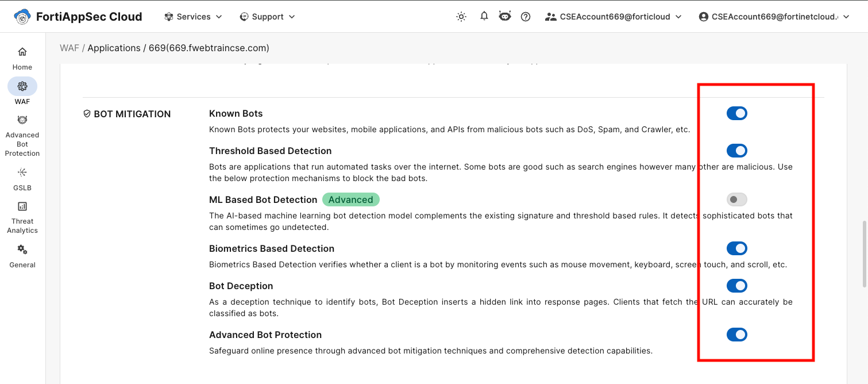The height and width of the screenshot is (384, 868).
Task: Open the CSEAccount669@forticloud account dropdown
Action: click(614, 17)
